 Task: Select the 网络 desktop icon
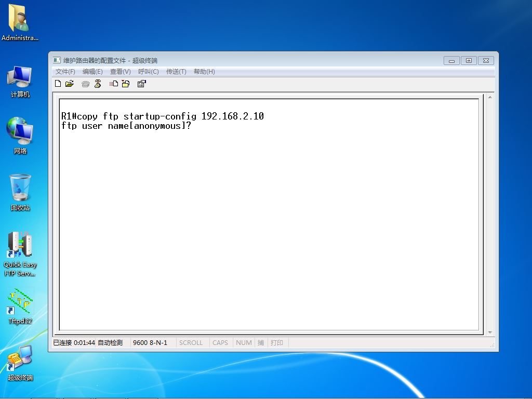click(x=20, y=136)
